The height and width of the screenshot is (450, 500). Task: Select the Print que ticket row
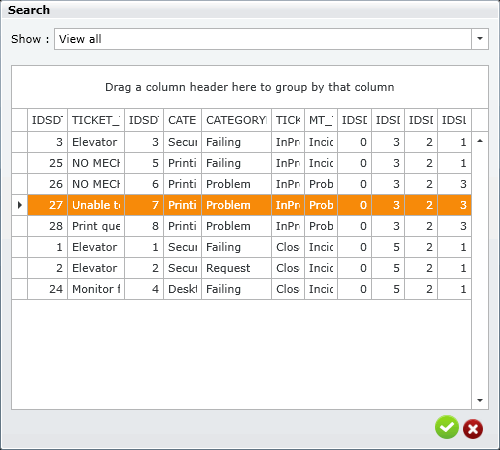pyautogui.click(x=242, y=226)
